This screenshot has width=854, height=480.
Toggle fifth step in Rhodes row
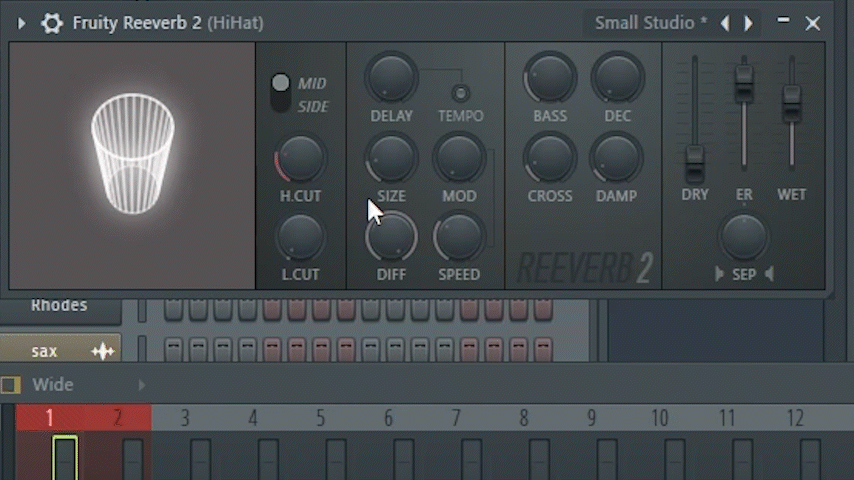[x=272, y=309]
